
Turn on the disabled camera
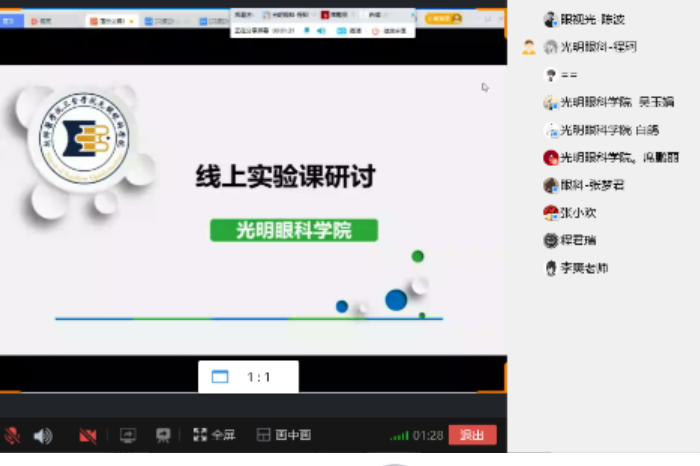pyautogui.click(x=88, y=435)
